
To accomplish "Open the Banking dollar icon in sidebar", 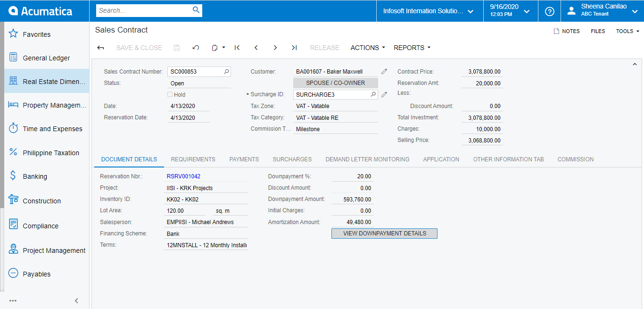I will [x=13, y=176].
